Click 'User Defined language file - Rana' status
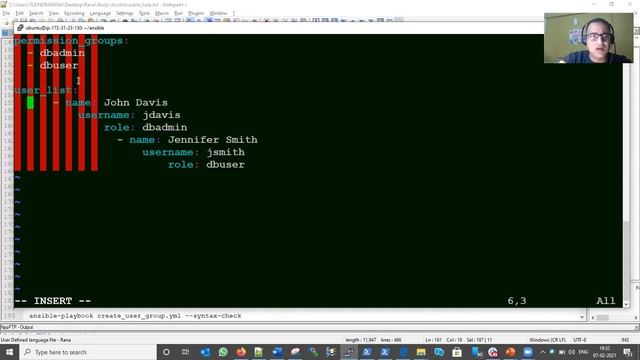Screen dimensions: 640x360 pyautogui.click(x=36, y=340)
